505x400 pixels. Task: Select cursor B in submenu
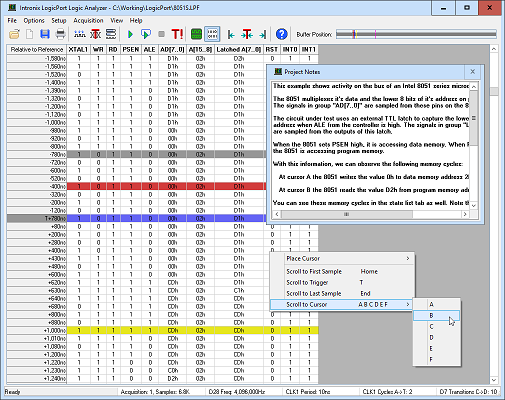pos(437,315)
